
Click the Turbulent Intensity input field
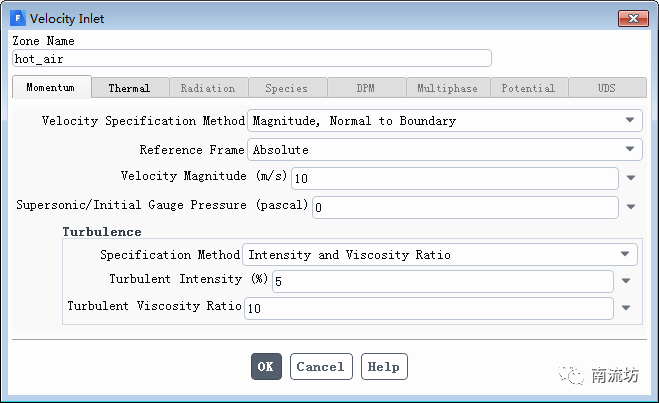click(441, 282)
